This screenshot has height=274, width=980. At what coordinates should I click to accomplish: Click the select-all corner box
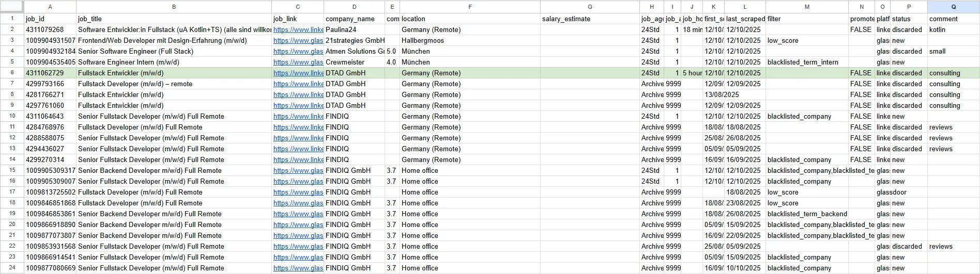tap(11, 7)
